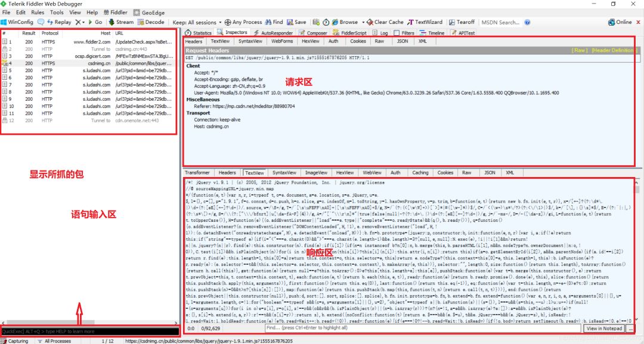Screen dimensions: 644x344
Task: Open Keep: All sessions dropdown
Action: (x=197, y=22)
